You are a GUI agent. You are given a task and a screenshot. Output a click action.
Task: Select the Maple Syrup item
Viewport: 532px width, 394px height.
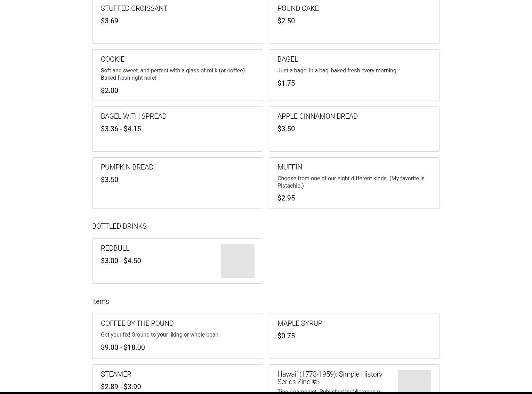click(354, 336)
